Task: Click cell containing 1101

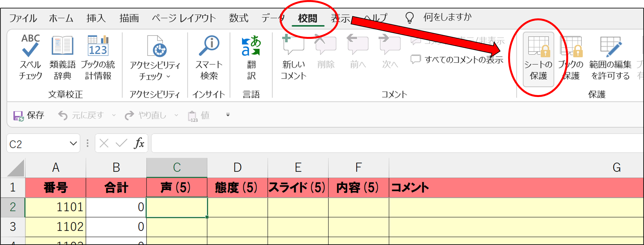Action: 56,207
